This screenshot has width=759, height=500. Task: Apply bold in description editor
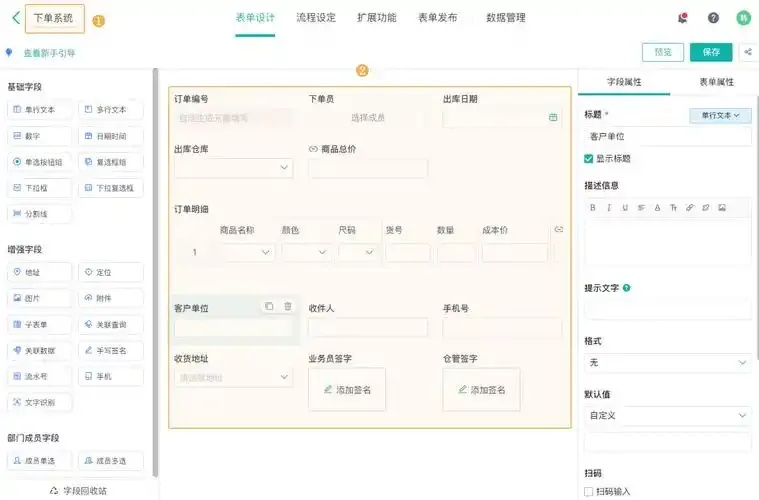point(592,208)
